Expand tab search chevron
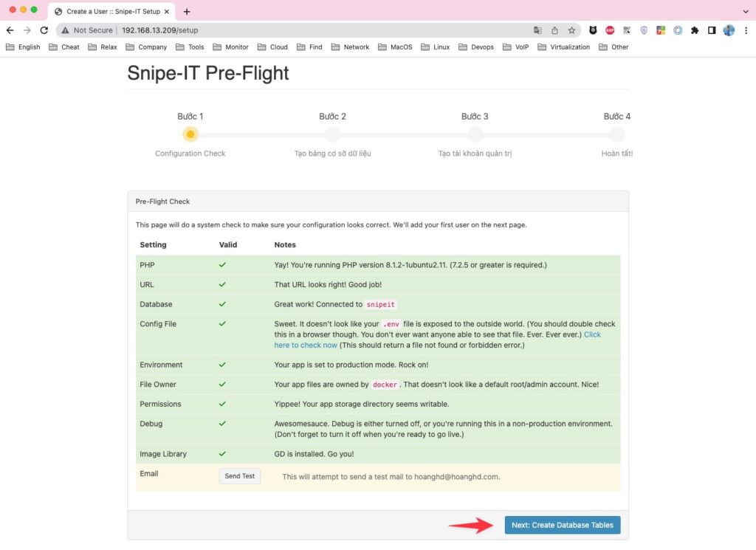756x550 pixels. (746, 12)
